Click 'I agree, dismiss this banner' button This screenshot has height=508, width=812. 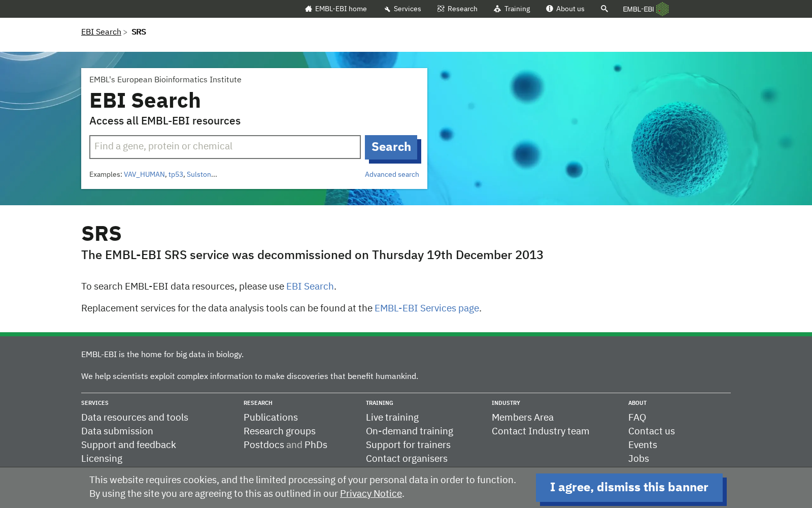tap(629, 488)
